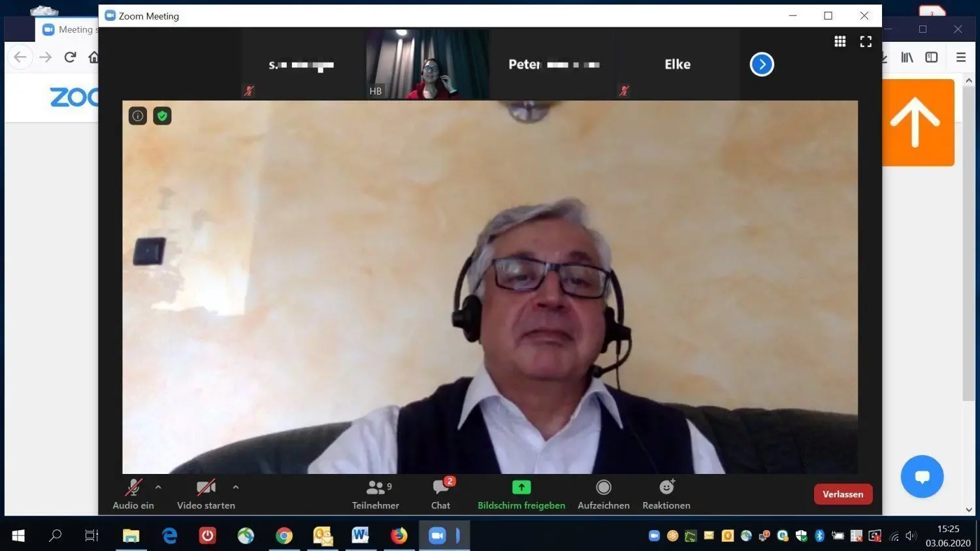Turn on camera with Video starten
980x551 pixels.
[x=206, y=494]
